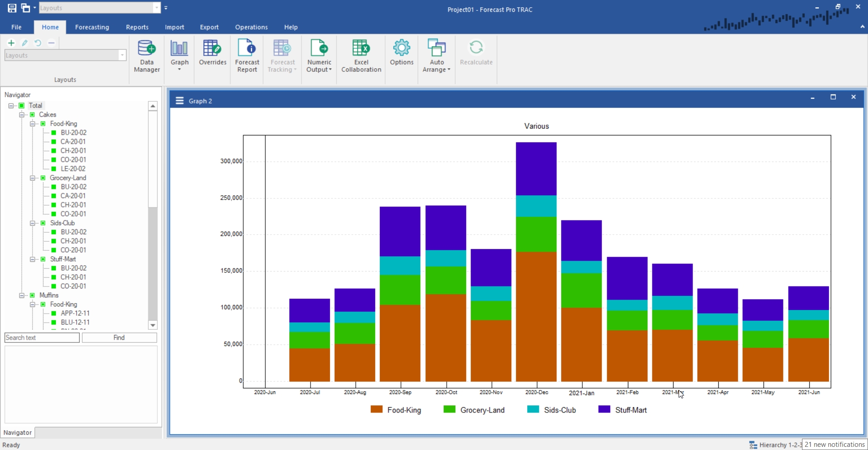Image resolution: width=868 pixels, height=450 pixels.
Task: Select LE-20-02 under Food-King
Action: (73, 169)
